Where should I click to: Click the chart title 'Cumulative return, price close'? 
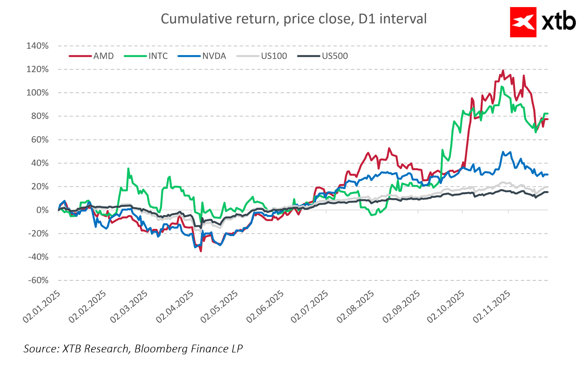[x=293, y=19]
